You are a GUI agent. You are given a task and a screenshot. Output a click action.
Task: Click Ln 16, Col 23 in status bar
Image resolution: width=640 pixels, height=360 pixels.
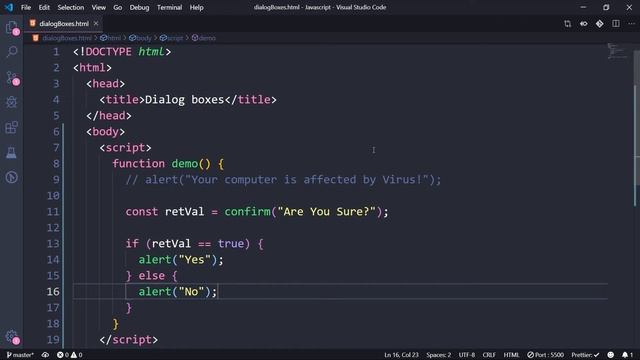(401, 355)
